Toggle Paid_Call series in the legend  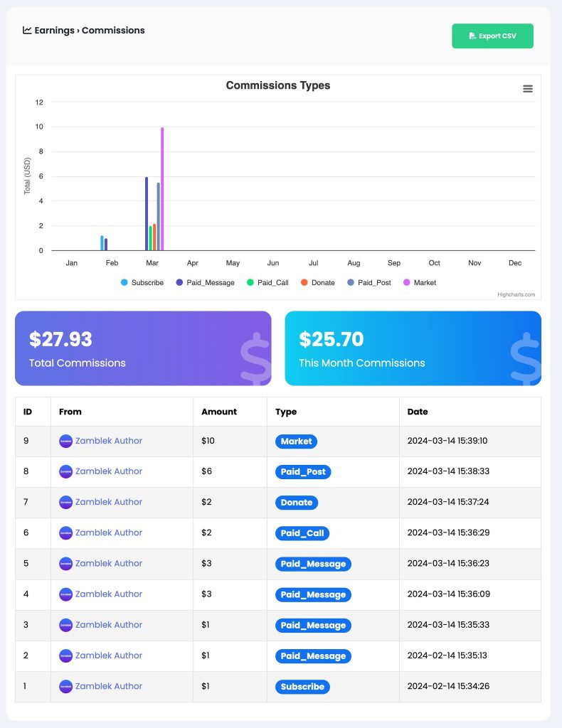point(267,282)
